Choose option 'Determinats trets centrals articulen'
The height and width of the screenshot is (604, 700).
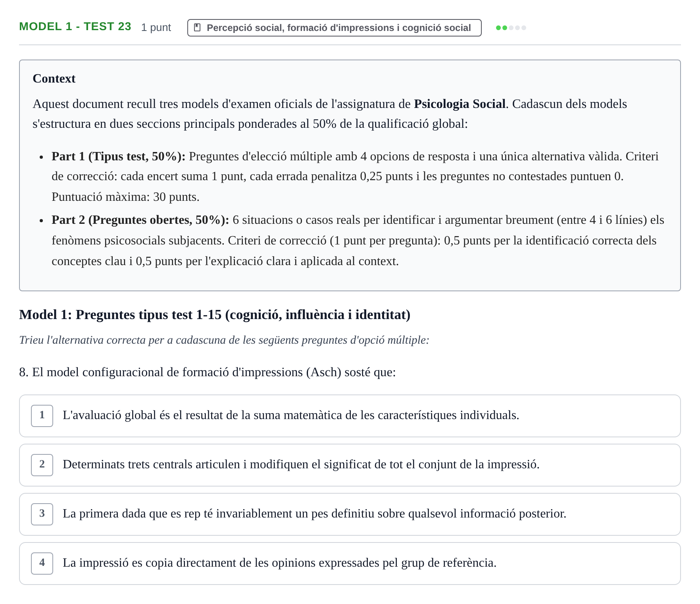(350, 465)
